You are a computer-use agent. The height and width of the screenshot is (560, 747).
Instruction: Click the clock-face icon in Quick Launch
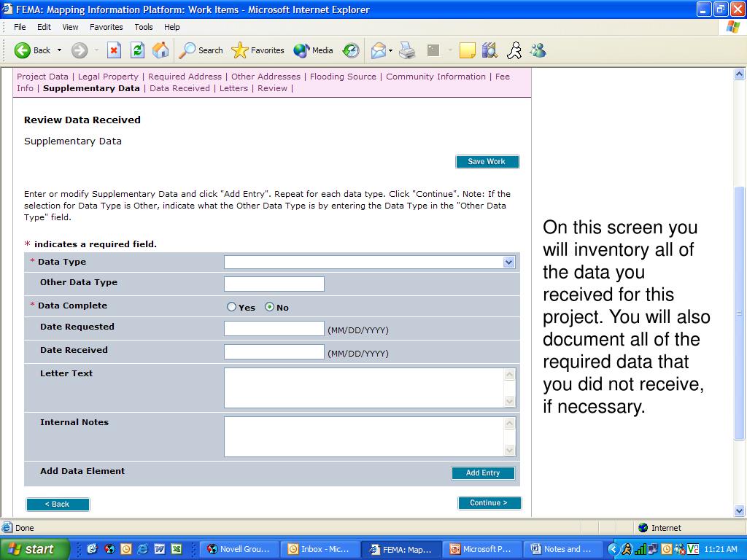[x=125, y=549]
